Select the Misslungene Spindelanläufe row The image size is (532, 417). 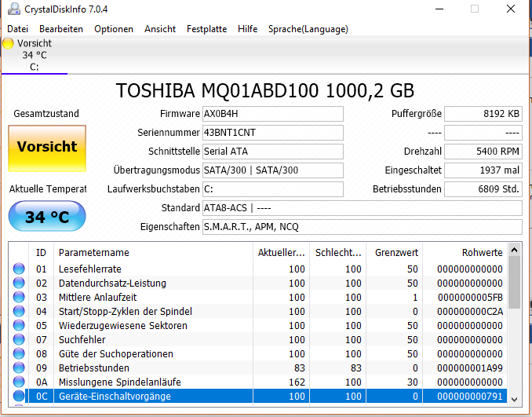(258, 382)
